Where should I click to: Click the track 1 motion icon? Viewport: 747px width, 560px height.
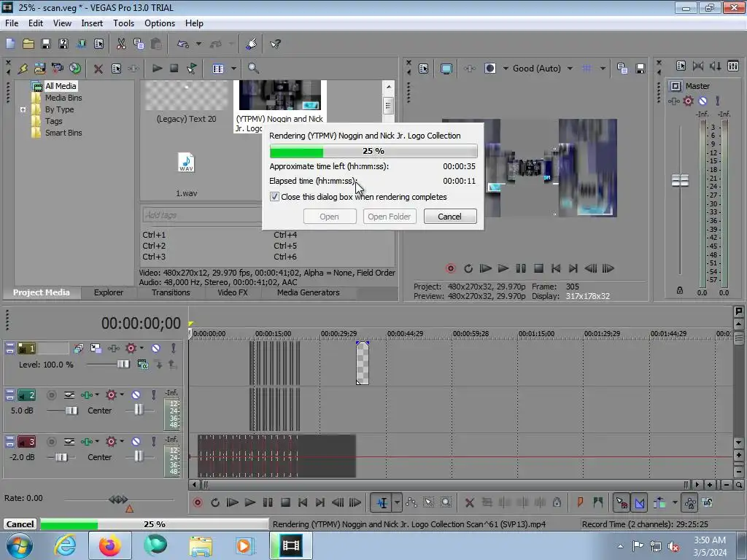(x=96, y=349)
